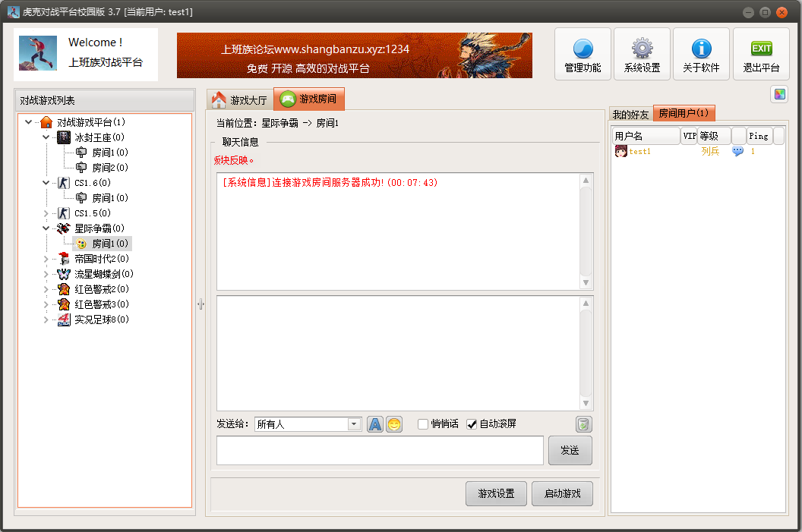Open 系统设置 system settings

(x=642, y=53)
